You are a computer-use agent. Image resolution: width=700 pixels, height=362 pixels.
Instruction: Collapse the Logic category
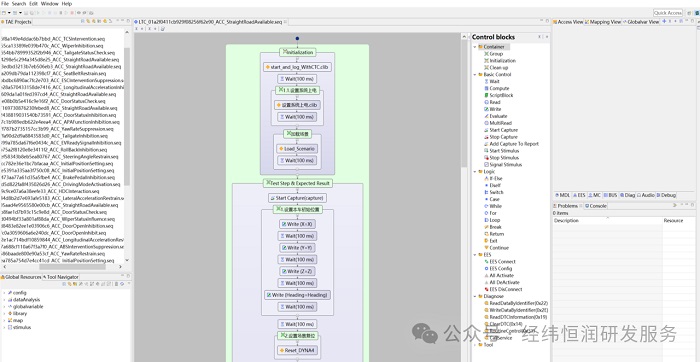pos(475,171)
